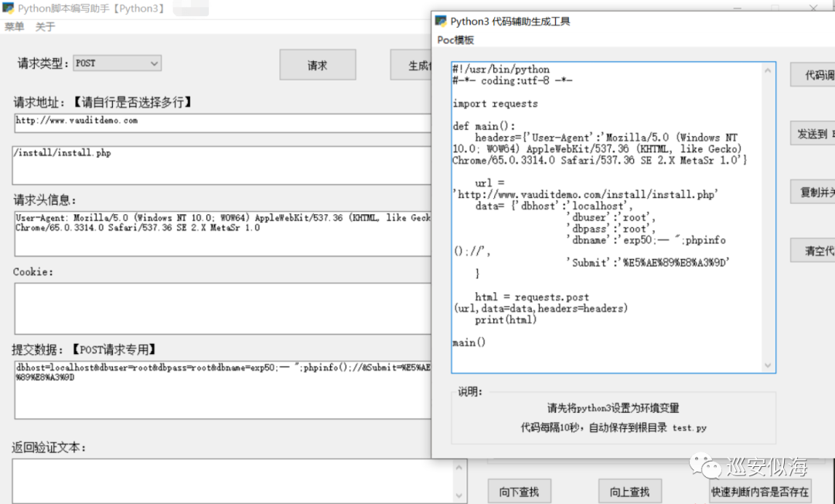Click the 代码调 button in code tool
The width and height of the screenshot is (835, 504).
[x=813, y=74]
